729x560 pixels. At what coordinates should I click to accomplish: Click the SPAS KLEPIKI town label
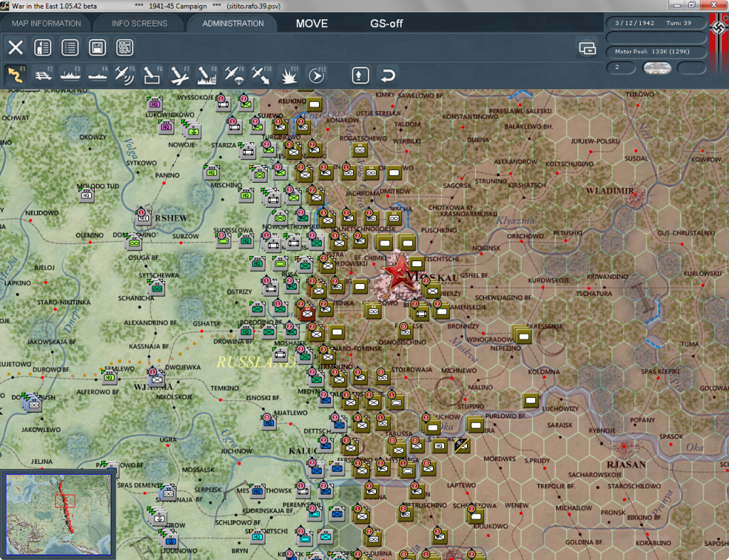[x=660, y=371]
